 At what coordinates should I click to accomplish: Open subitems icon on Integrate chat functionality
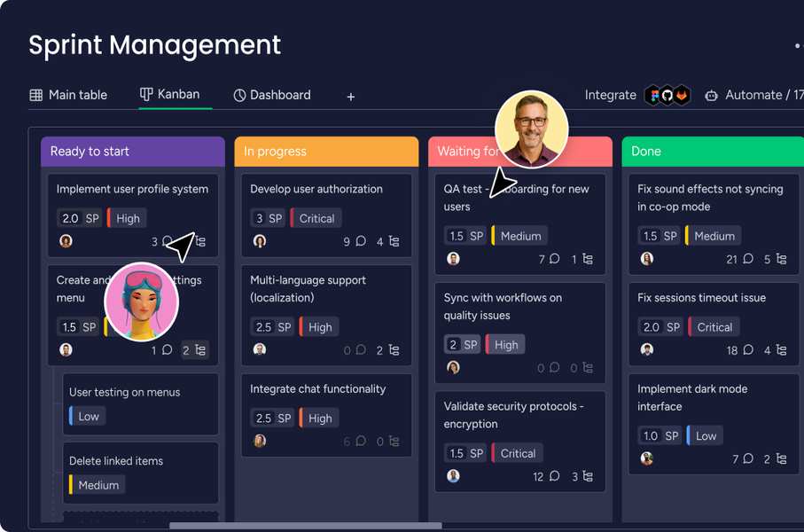(394, 442)
